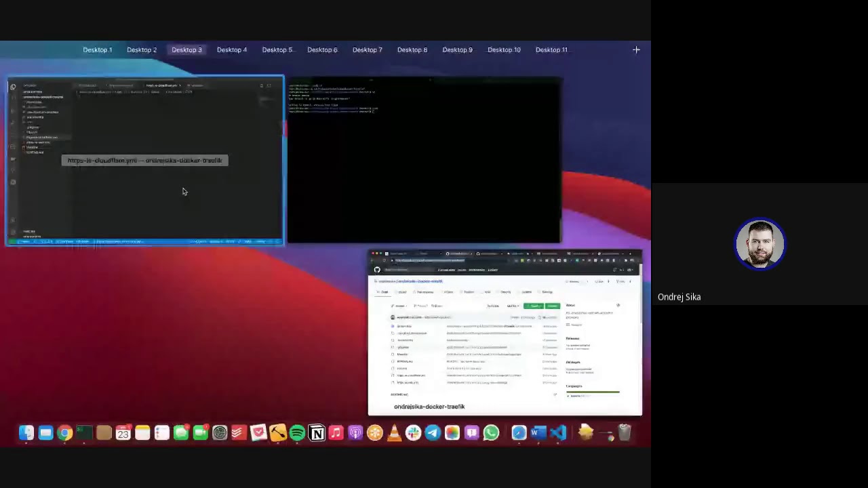Launch Visual Studio Code from the Dock
Image resolution: width=868 pixels, height=488 pixels.
558,432
